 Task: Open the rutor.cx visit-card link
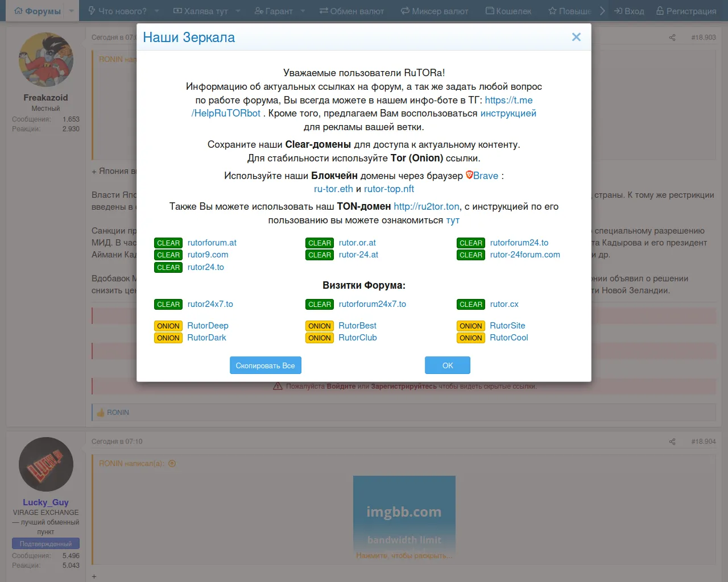[504, 304]
